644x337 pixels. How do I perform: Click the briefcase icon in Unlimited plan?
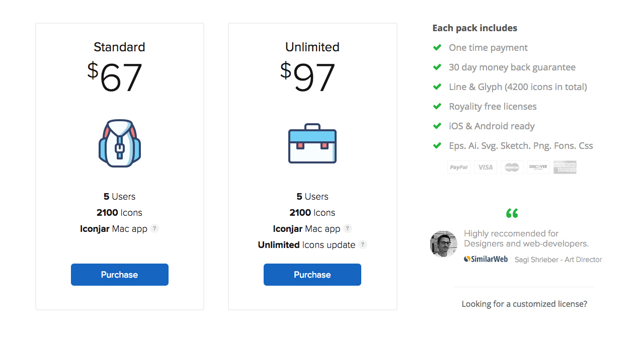click(312, 144)
